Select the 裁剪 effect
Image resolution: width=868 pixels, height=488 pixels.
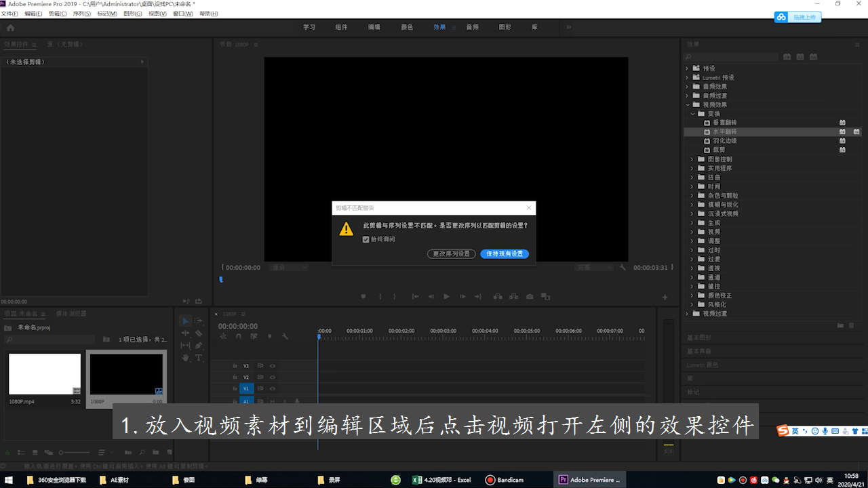(719, 150)
